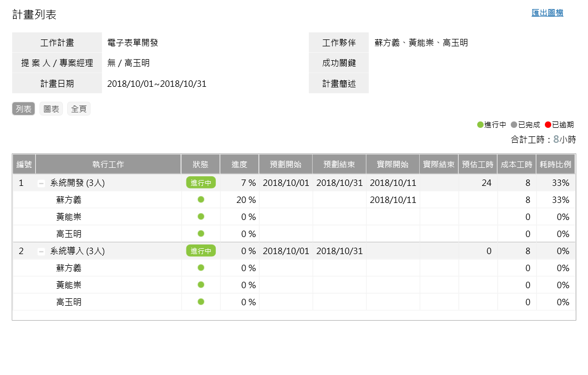Click the 匯出圖檔 link

pos(547,13)
